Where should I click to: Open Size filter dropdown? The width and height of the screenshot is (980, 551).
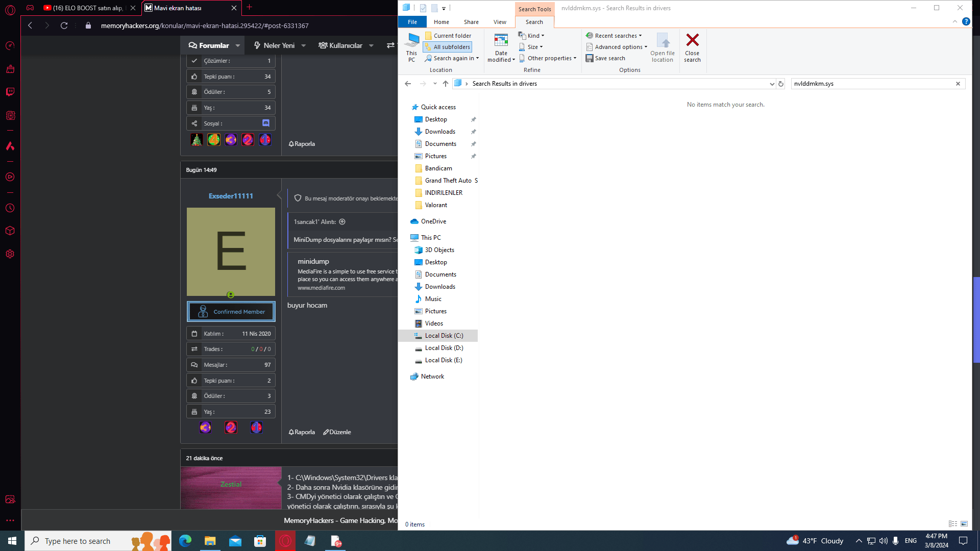(531, 47)
